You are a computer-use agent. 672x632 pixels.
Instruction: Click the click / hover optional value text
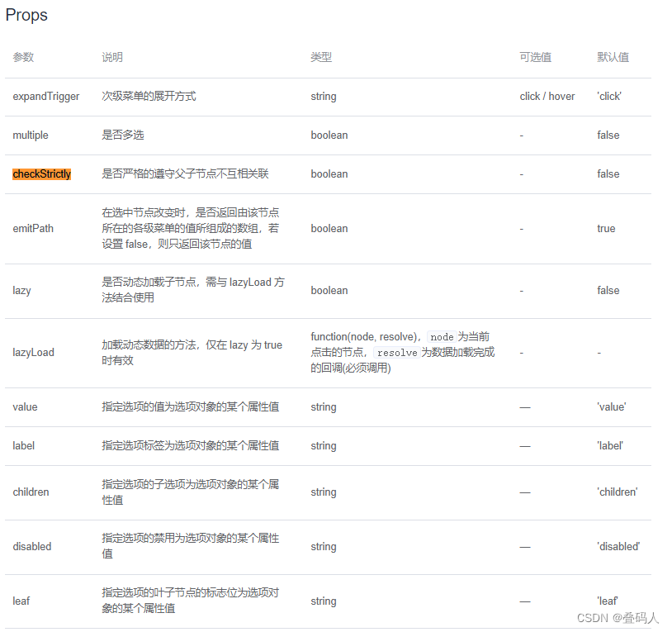click(547, 97)
